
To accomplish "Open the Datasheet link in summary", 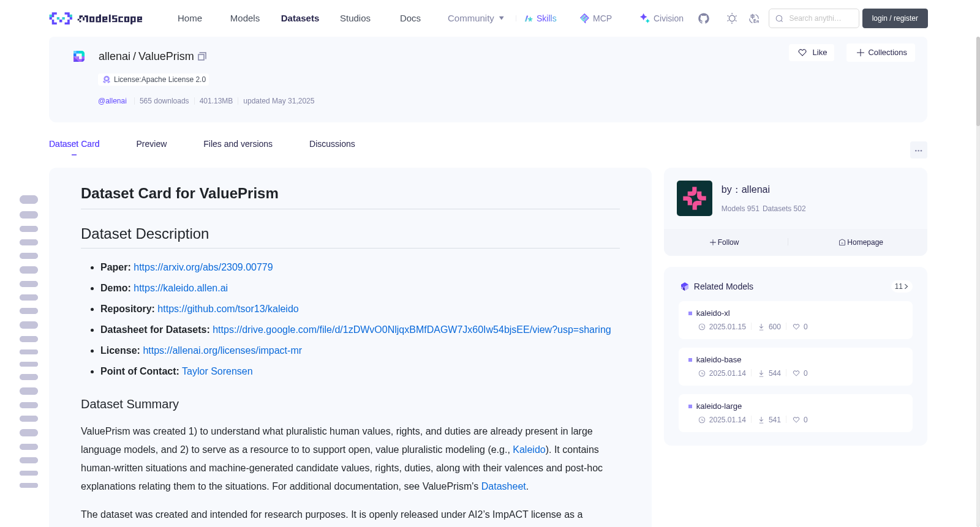I will pyautogui.click(x=503, y=487).
